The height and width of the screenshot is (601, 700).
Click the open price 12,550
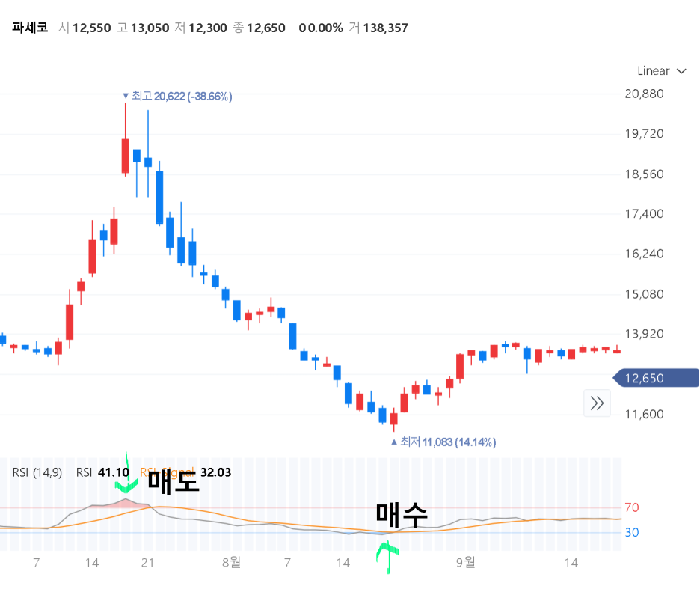pyautogui.click(x=91, y=28)
